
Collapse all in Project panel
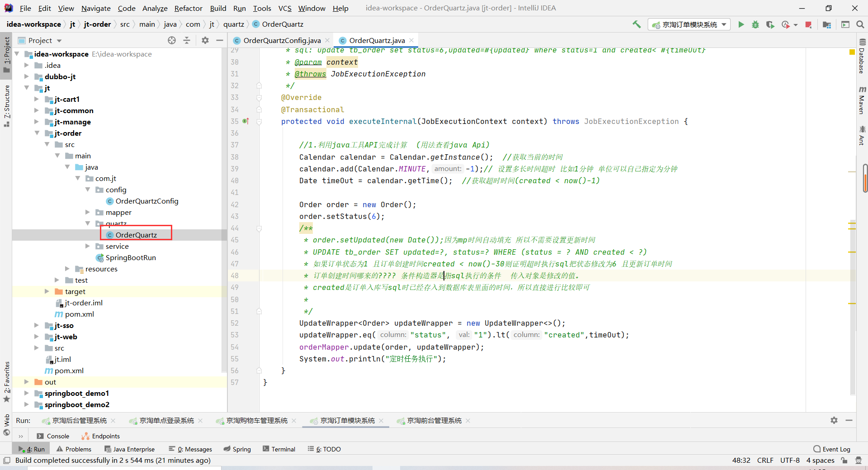pyautogui.click(x=187, y=40)
